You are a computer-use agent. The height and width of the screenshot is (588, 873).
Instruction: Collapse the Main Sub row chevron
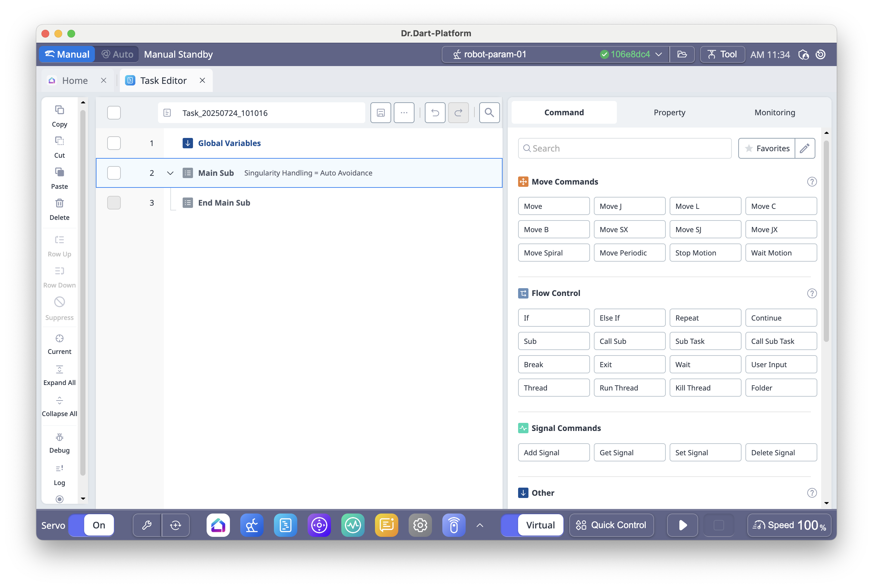(x=170, y=173)
